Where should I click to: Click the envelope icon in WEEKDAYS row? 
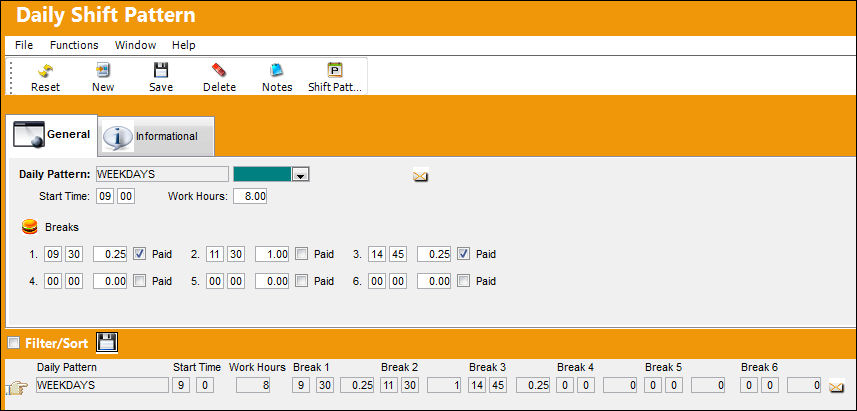pos(836,387)
